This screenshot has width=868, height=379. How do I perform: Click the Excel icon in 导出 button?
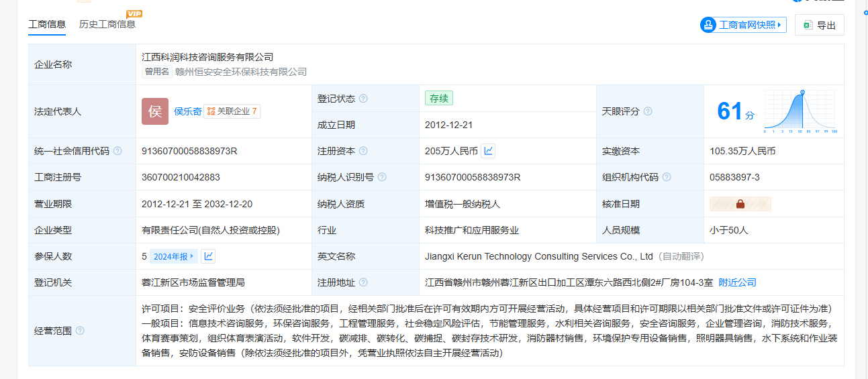[x=808, y=25]
